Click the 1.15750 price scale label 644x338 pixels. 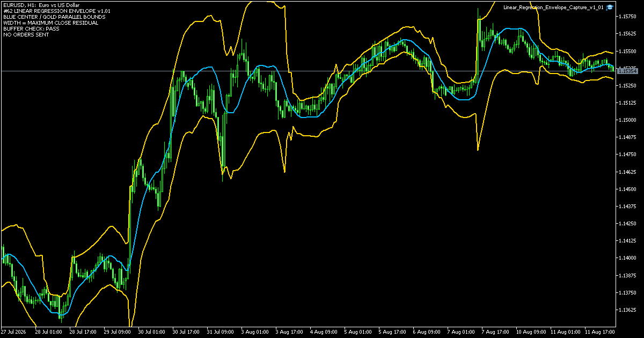pyautogui.click(x=627, y=17)
